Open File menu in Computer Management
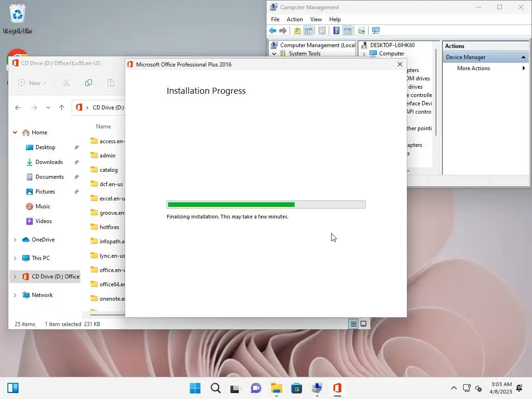Image resolution: width=532 pixels, height=399 pixels. [275, 19]
